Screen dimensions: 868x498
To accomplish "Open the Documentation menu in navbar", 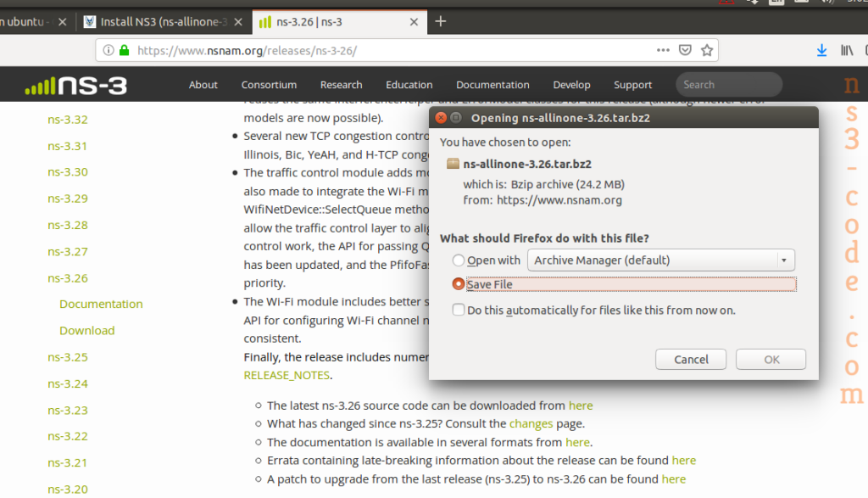I will point(492,85).
